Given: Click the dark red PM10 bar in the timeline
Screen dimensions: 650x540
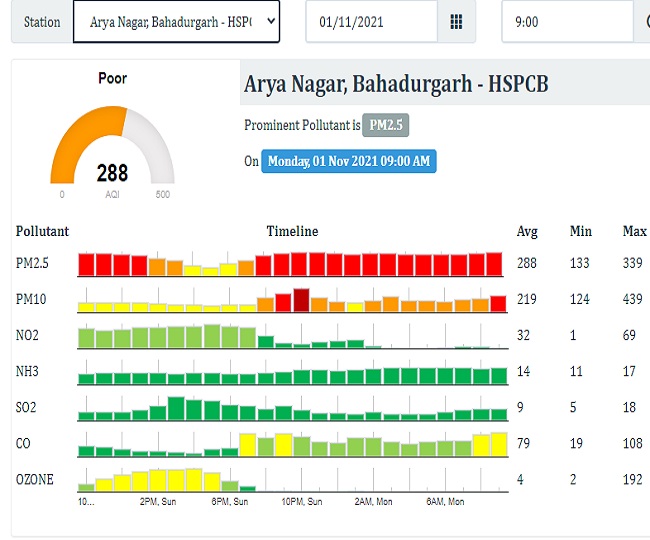Looking at the screenshot, I should point(301,300).
